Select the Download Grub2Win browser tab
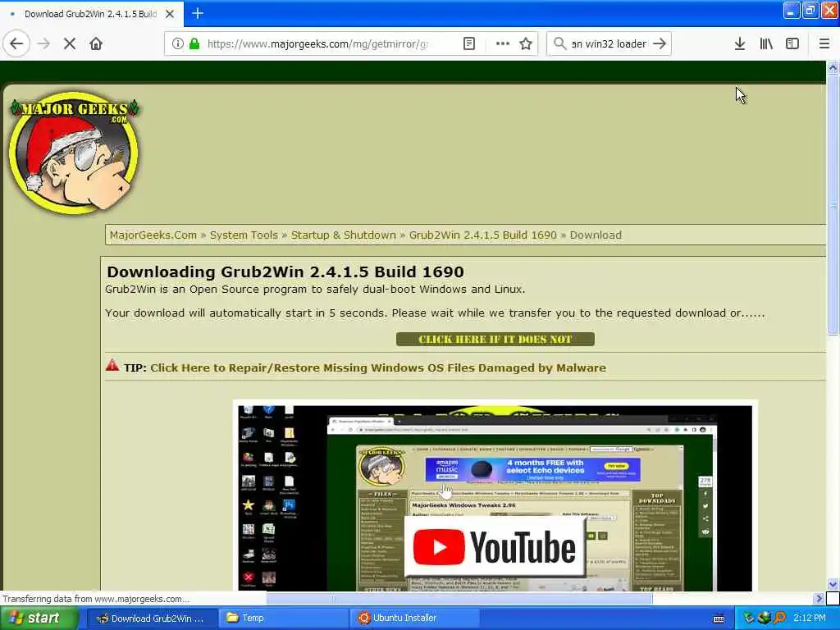 [90, 14]
